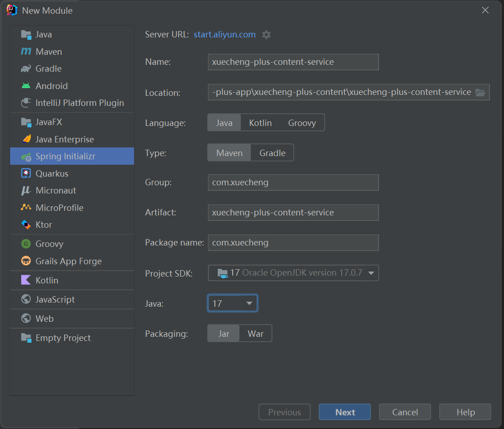The image size is (504, 429).
Task: Pick the JavaScript globe icon
Action: coord(26,299)
